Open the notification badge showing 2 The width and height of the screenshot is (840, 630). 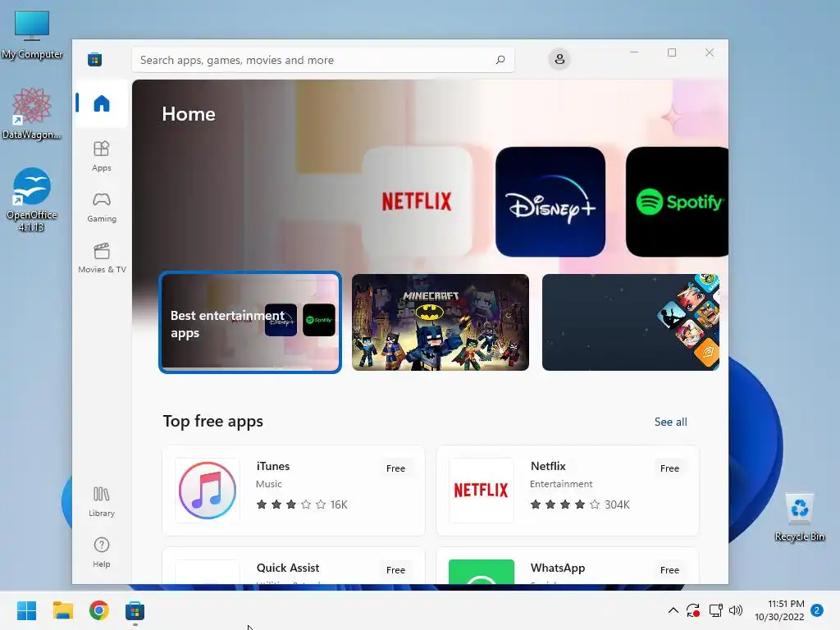[817, 610]
